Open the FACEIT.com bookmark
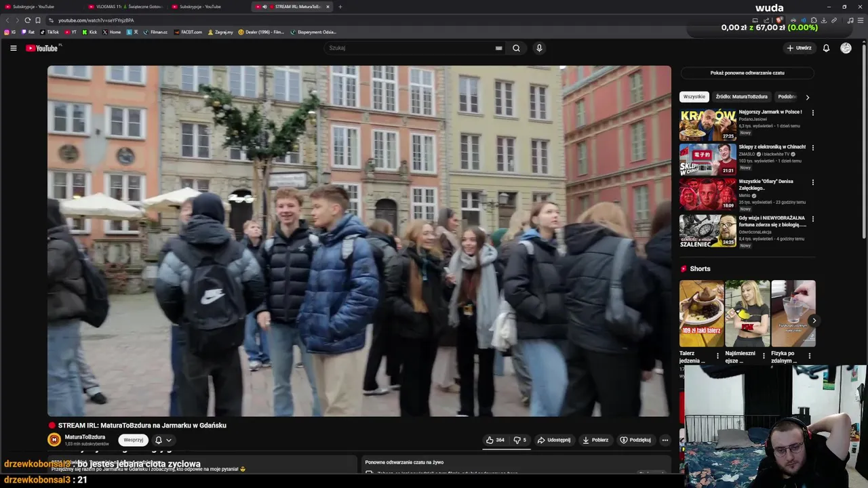 coord(188,32)
